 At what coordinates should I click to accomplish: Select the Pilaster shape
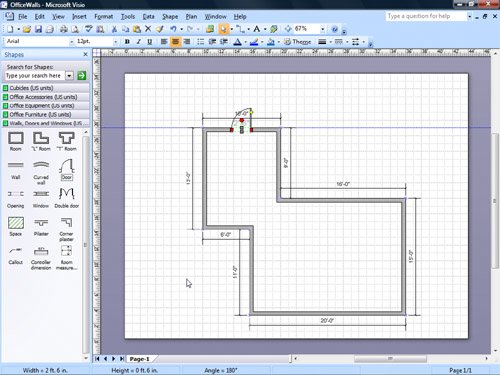click(x=41, y=227)
